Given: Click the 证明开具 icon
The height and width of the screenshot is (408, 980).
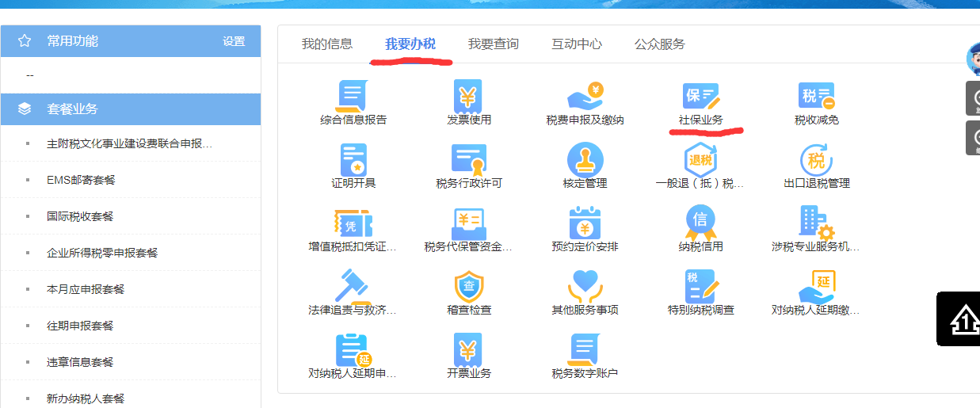Looking at the screenshot, I should tap(353, 160).
